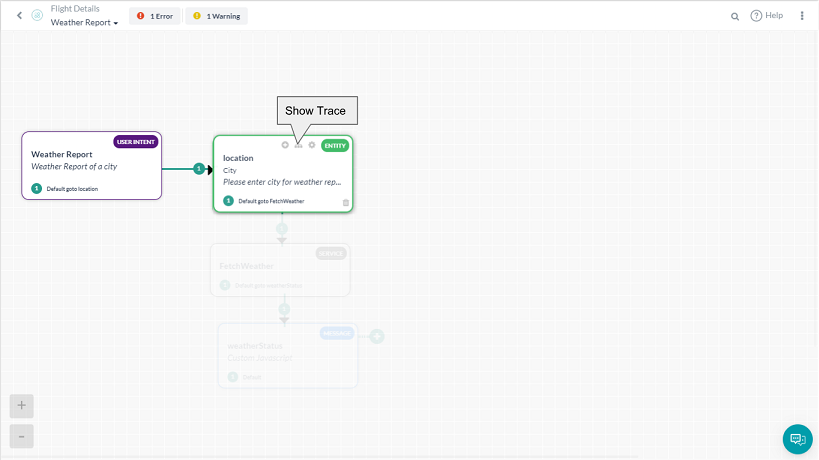Select the Weather Report user intent node
Screen dimensions: 819x460
pyautogui.click(x=91, y=165)
